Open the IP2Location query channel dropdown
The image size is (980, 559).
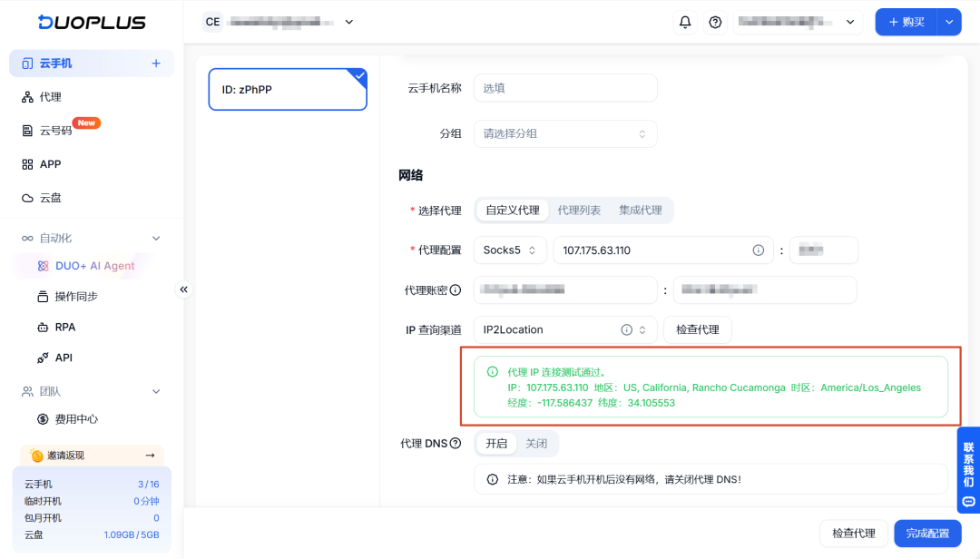coord(565,329)
